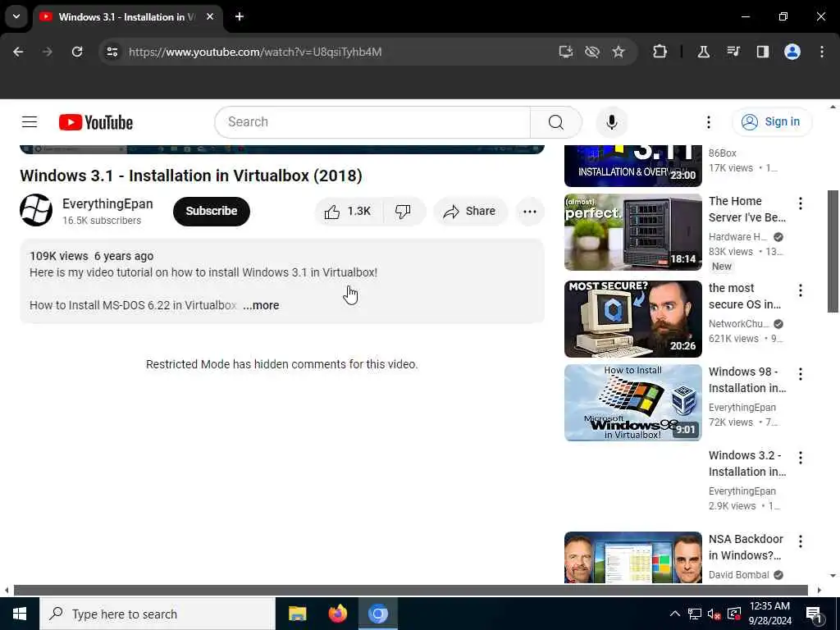This screenshot has height=630, width=840.
Task: Click the horizontal page scrollbar
Action: coord(411,591)
